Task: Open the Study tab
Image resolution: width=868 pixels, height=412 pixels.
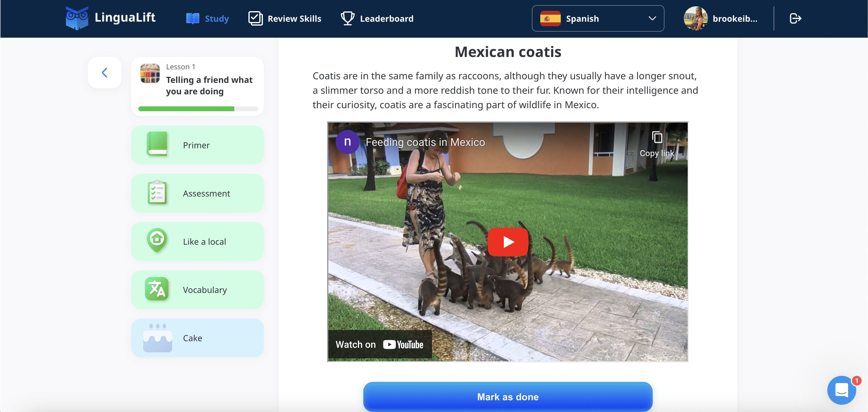Action: pos(207,18)
